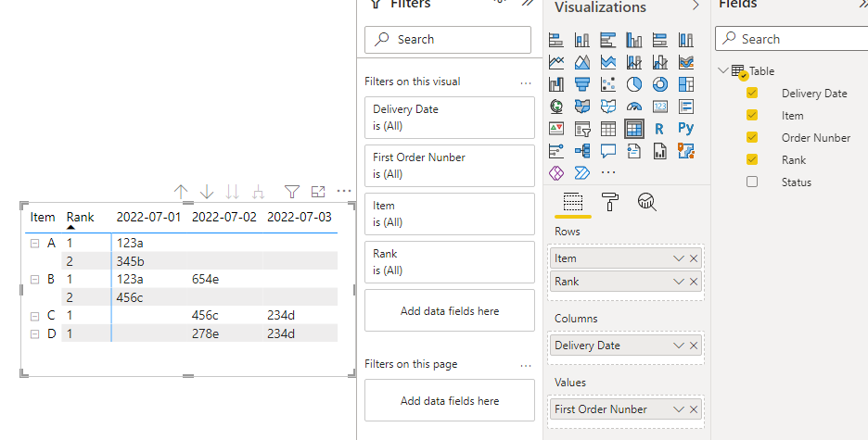
Task: Open focus mode for the matrix visual
Action: (318, 192)
